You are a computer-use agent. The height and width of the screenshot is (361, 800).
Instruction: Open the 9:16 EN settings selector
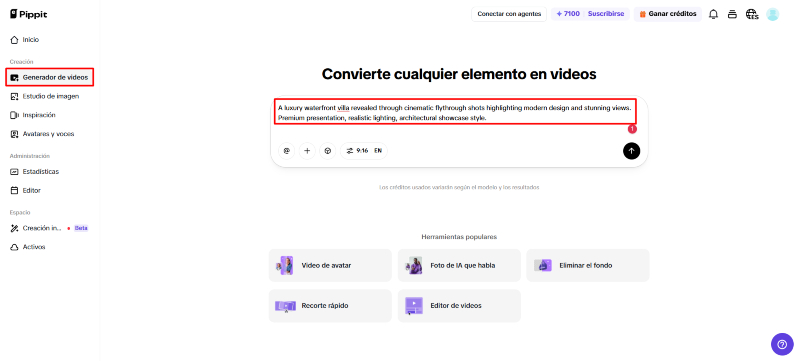(364, 151)
